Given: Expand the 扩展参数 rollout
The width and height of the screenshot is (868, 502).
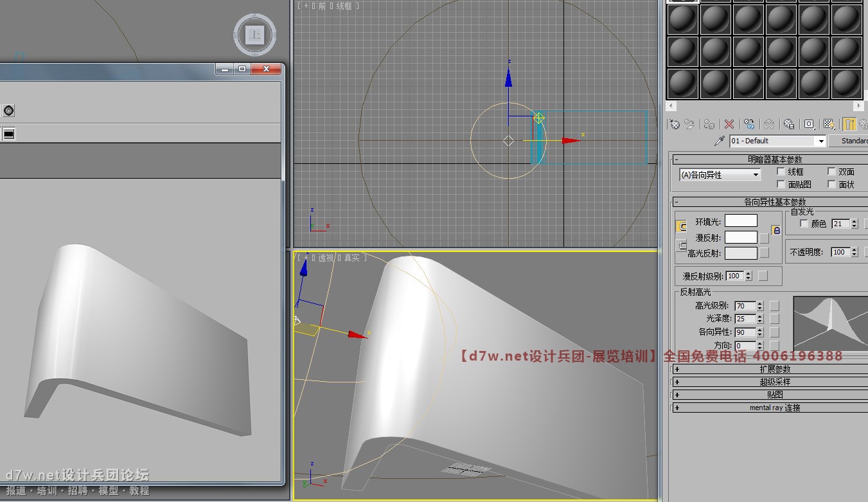Looking at the screenshot, I should (770, 369).
